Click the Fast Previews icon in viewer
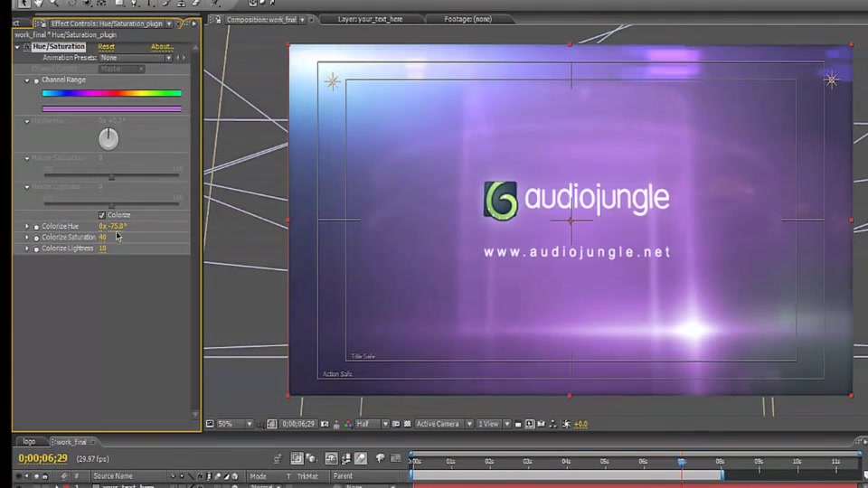Screen dimensions: 868x488 coord(530,424)
